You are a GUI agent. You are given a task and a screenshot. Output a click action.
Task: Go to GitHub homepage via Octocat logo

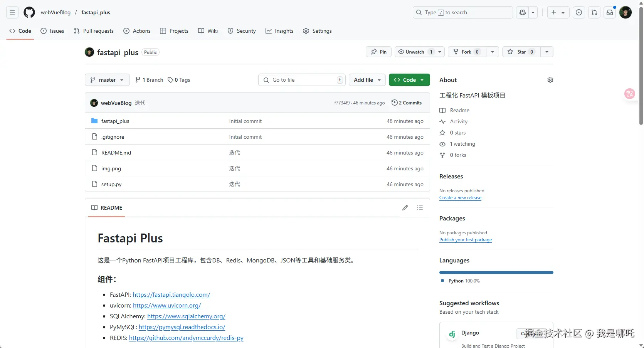click(x=29, y=12)
